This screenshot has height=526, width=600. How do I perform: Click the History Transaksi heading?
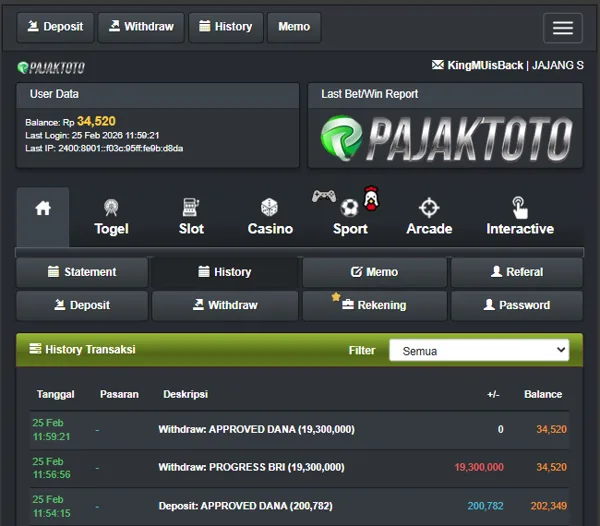[90, 350]
